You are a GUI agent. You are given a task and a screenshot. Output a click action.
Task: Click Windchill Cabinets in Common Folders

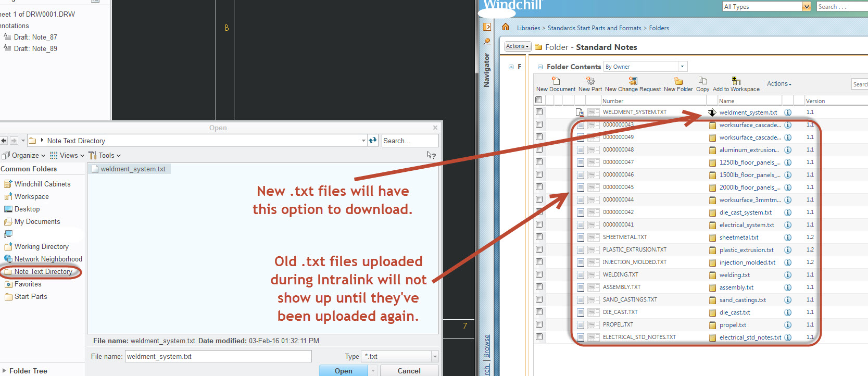click(x=37, y=184)
